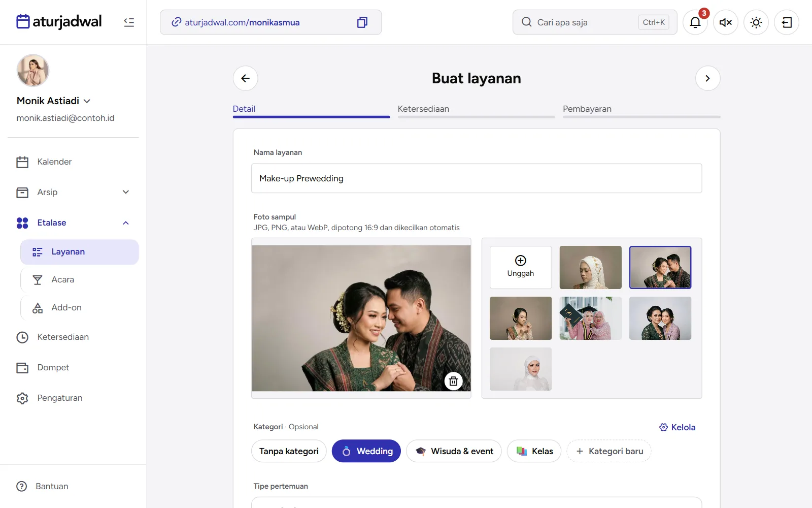Click the logout icon

[x=787, y=22]
